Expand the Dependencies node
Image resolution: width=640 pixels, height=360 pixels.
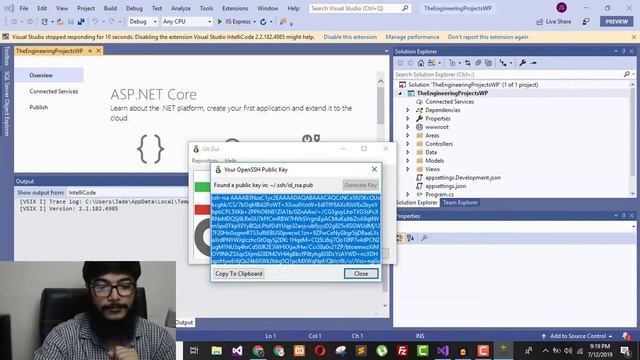point(407,110)
